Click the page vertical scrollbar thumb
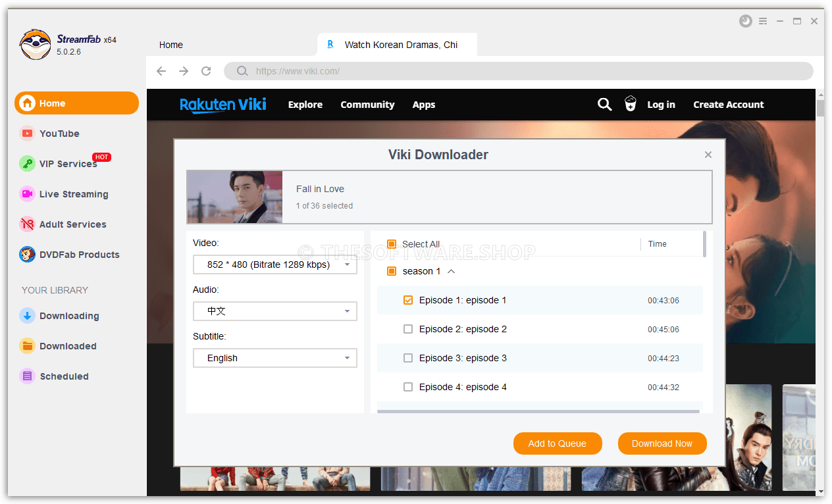 tap(820, 108)
